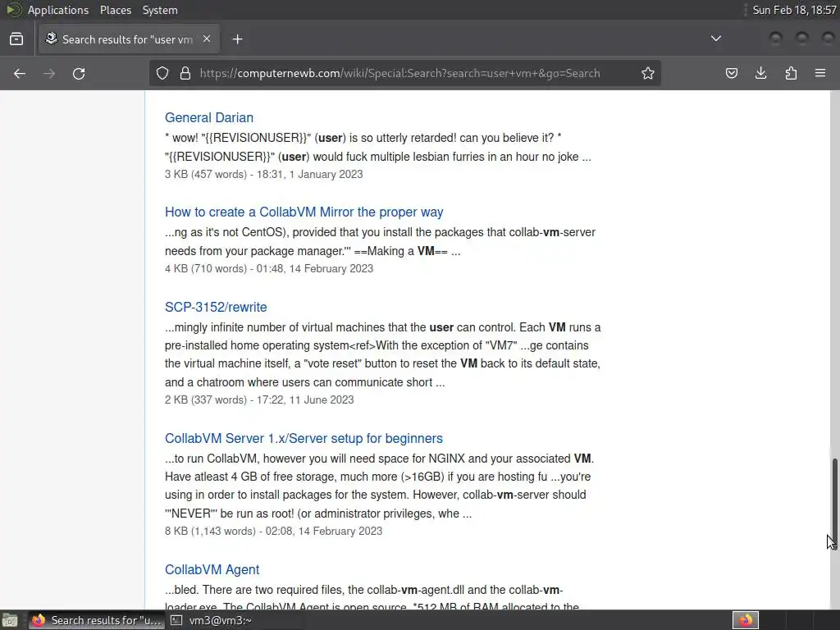Open a new tab with the plus button
840x630 pixels.
tap(237, 39)
